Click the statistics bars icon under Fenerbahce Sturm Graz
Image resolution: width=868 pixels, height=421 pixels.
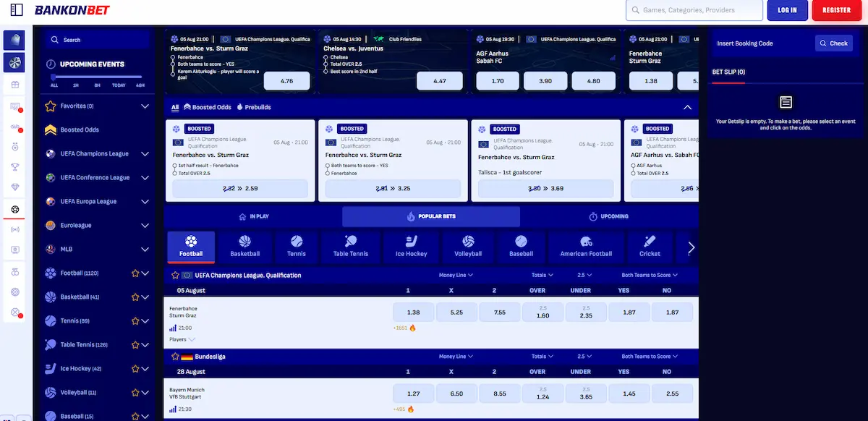coord(173,328)
